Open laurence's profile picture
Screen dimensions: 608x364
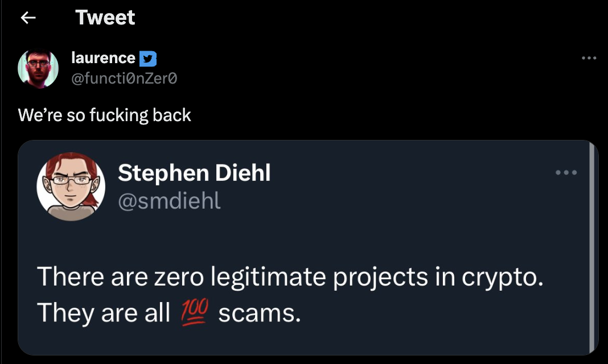[39, 69]
